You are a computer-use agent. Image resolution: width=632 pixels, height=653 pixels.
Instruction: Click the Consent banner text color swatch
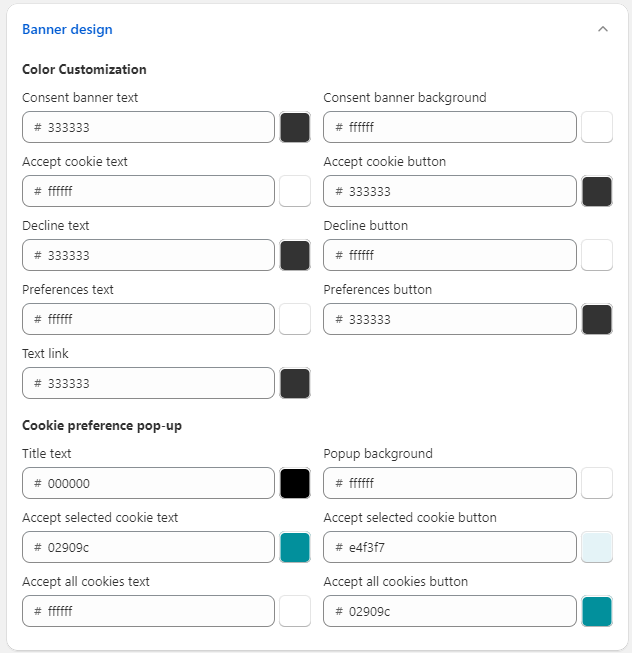tap(295, 127)
